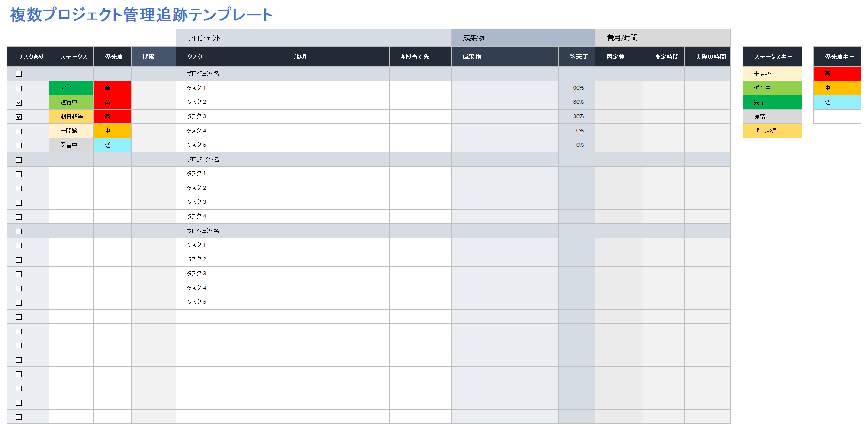Select the red 高 priority cell in the 80% row

pyautogui.click(x=113, y=102)
